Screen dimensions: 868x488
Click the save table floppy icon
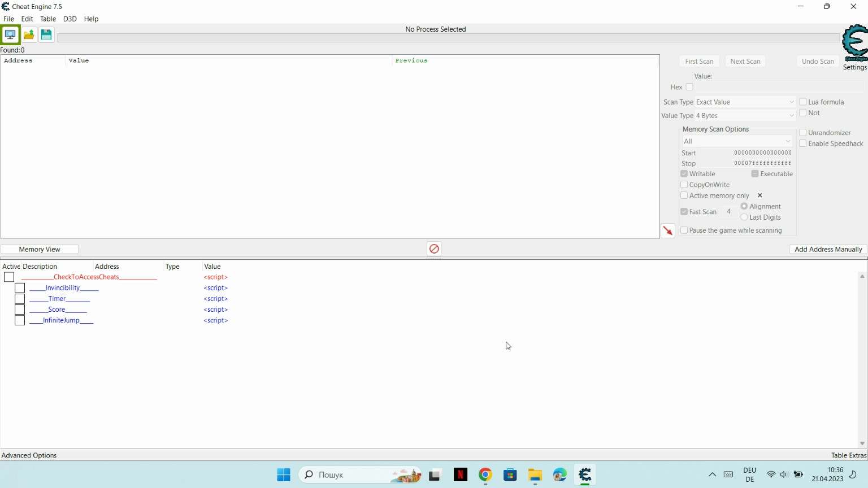(x=46, y=35)
